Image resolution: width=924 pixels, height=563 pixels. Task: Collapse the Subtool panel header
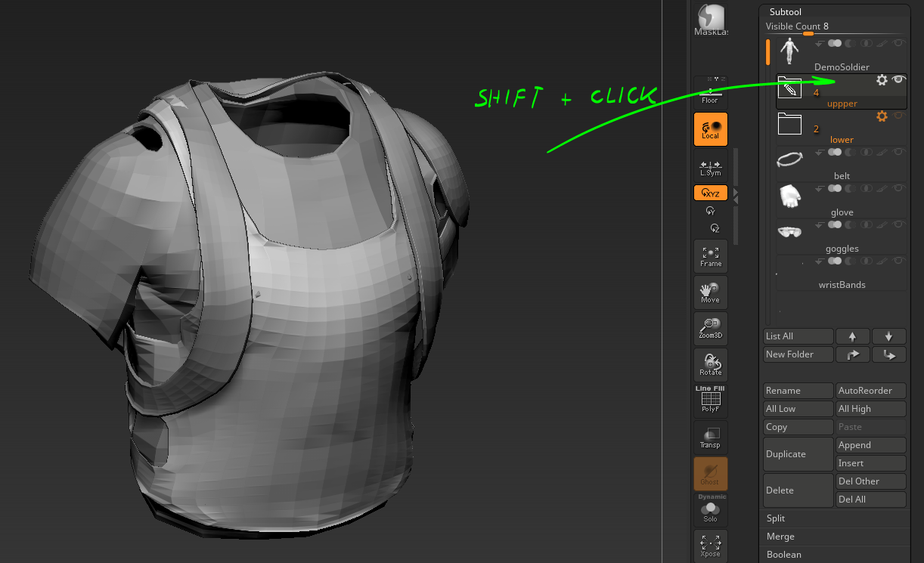point(834,12)
